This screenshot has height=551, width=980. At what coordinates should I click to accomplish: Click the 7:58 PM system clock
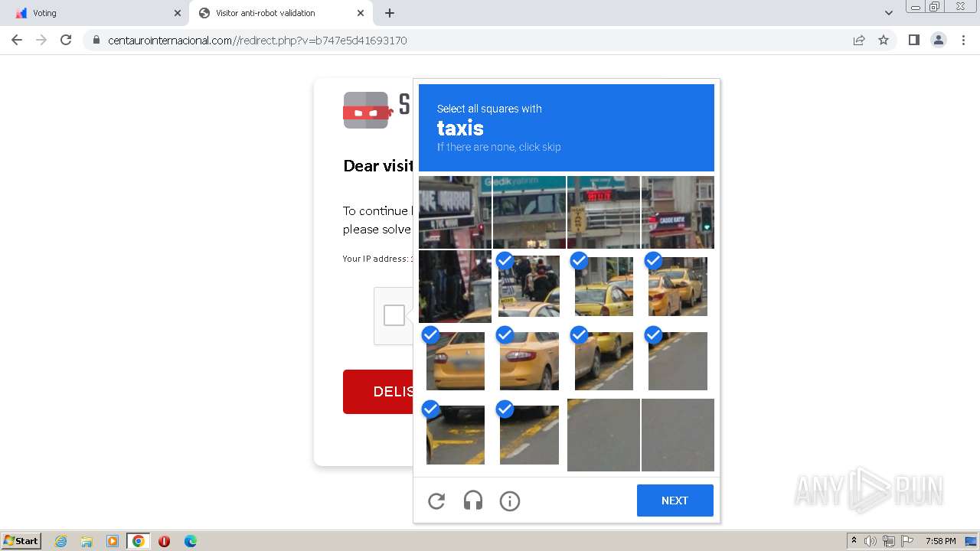pyautogui.click(x=941, y=541)
